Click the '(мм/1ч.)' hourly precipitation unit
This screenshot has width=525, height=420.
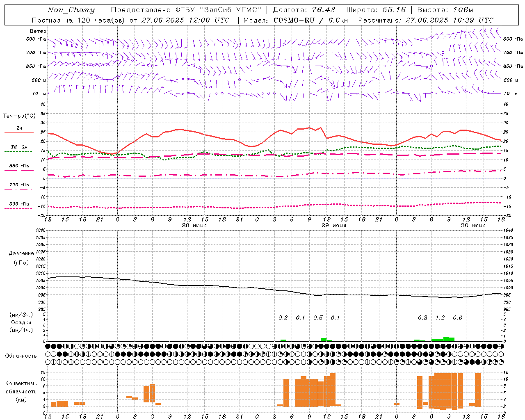tap(21, 330)
